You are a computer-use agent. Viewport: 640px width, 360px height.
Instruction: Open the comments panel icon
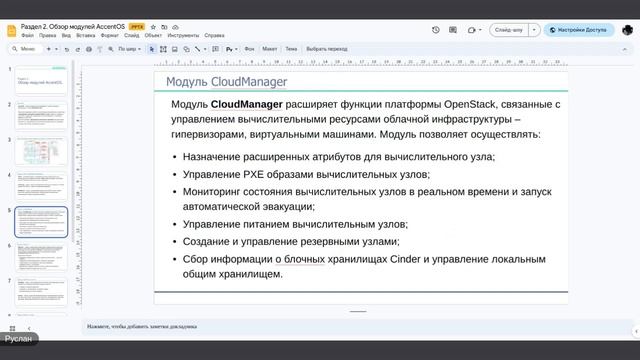(x=453, y=30)
